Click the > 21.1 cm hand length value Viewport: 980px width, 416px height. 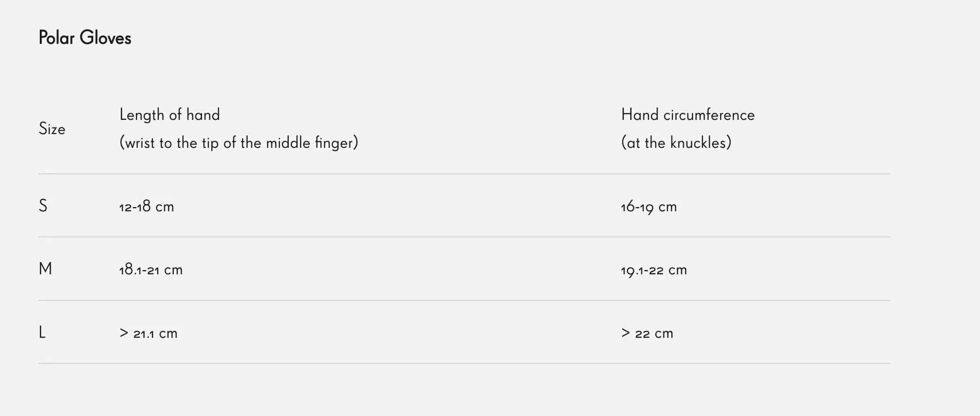148,334
